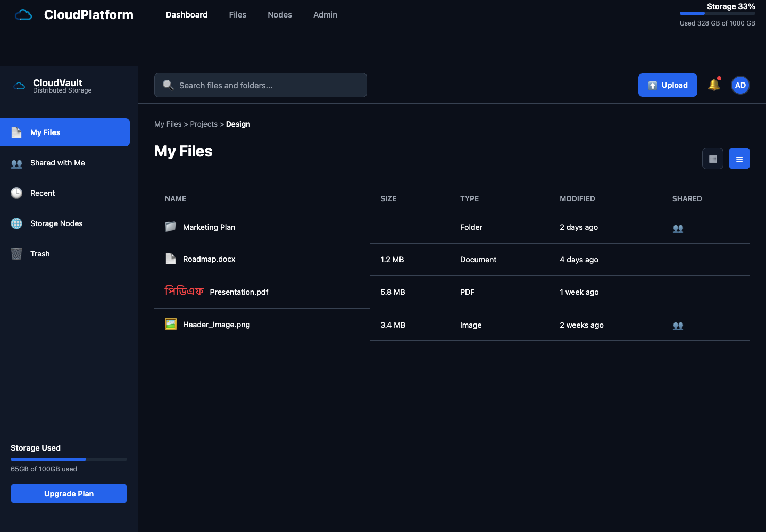Open the Header_Image.png file name
Screen dimensions: 766x532
pos(217,325)
